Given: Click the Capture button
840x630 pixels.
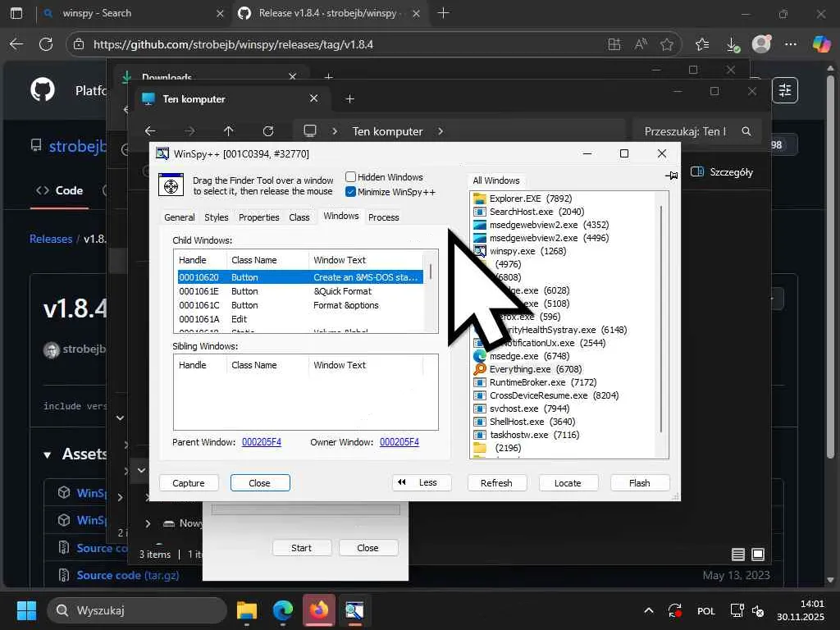Looking at the screenshot, I should tap(189, 482).
